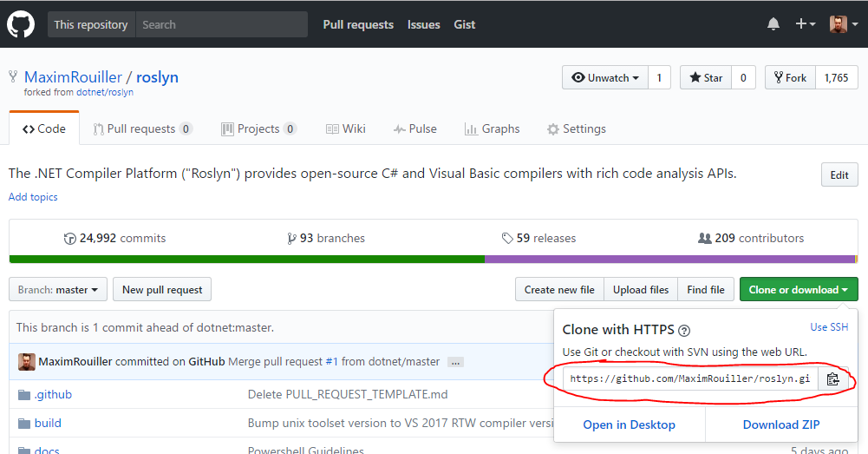The height and width of the screenshot is (454, 868).
Task: Open pull request #1 link
Action: [x=331, y=362]
